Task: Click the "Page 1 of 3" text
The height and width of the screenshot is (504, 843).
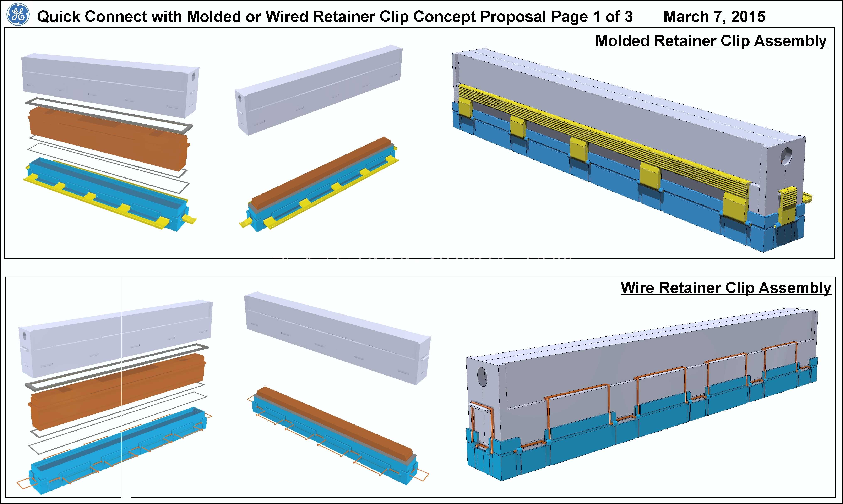Action: pyautogui.click(x=592, y=17)
